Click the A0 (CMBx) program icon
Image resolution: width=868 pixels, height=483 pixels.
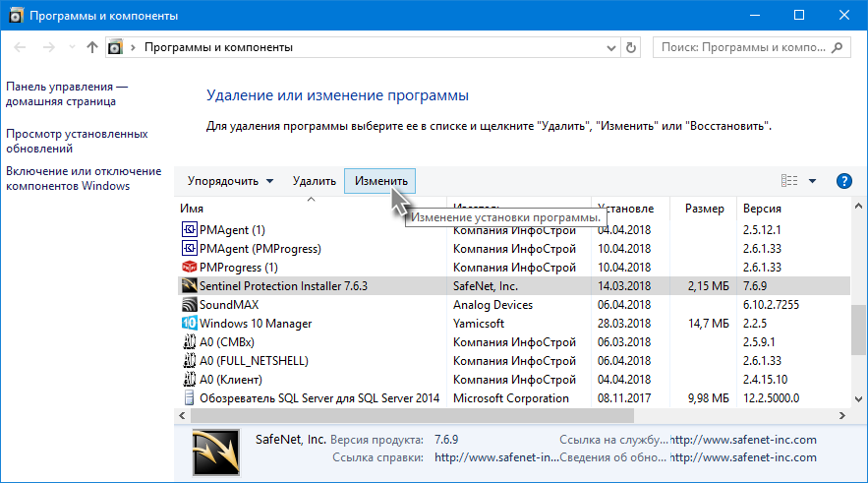pyautogui.click(x=190, y=341)
